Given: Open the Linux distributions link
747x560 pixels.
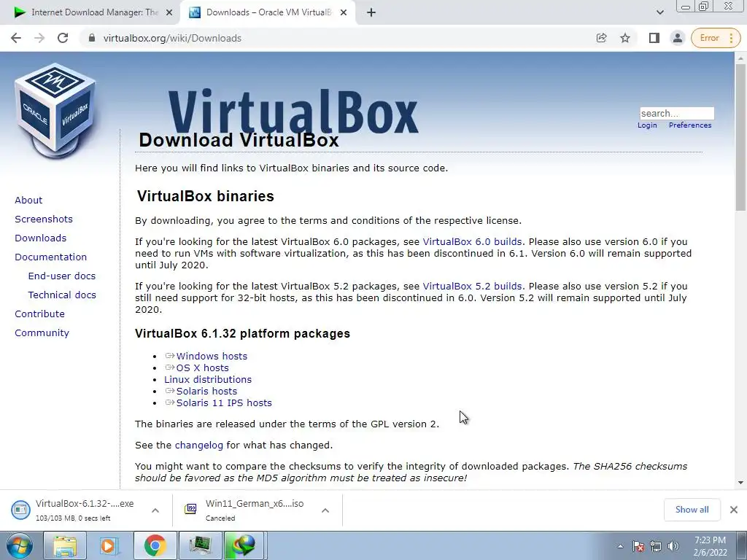Looking at the screenshot, I should click(208, 379).
